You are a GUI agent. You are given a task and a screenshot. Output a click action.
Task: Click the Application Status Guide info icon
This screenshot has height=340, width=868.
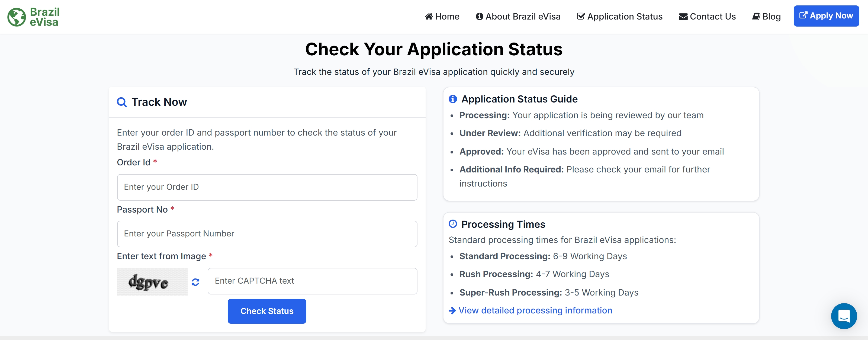452,99
